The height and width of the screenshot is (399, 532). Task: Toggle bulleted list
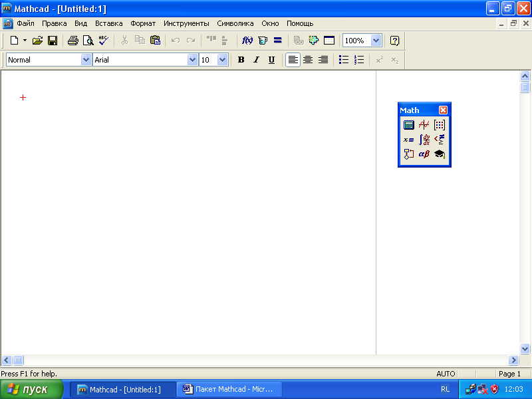point(344,60)
